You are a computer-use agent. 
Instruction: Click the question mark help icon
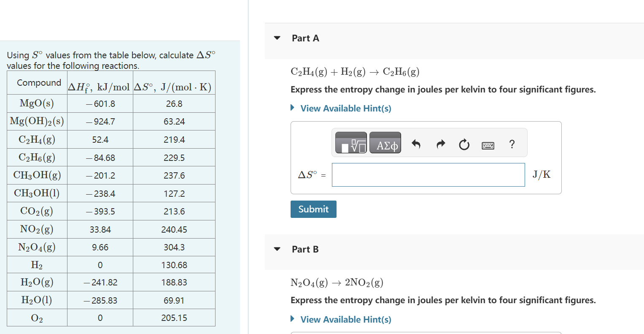pos(512,144)
